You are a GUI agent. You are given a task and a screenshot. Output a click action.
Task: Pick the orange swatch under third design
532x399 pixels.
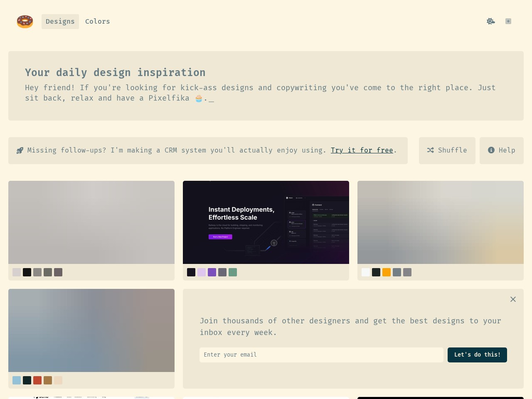tap(387, 272)
